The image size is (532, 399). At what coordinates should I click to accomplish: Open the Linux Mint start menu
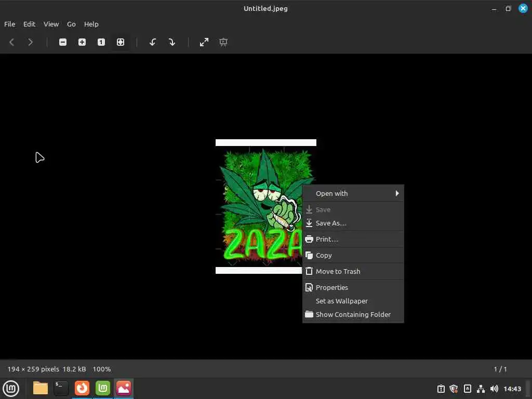coord(11,389)
